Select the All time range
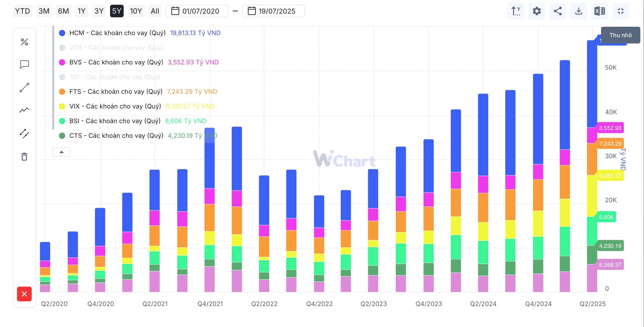This screenshot has height=327, width=644. click(x=155, y=11)
